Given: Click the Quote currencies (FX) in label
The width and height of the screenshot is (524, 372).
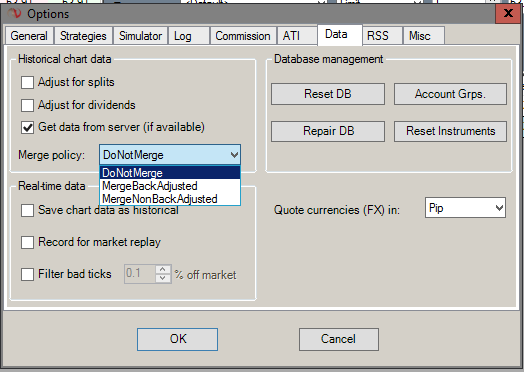Looking at the screenshot, I should [337, 210].
